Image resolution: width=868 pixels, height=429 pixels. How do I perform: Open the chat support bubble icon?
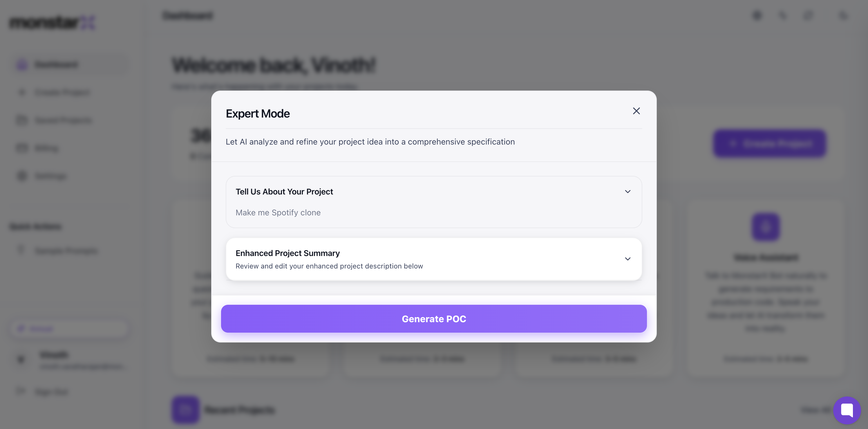[x=847, y=410]
